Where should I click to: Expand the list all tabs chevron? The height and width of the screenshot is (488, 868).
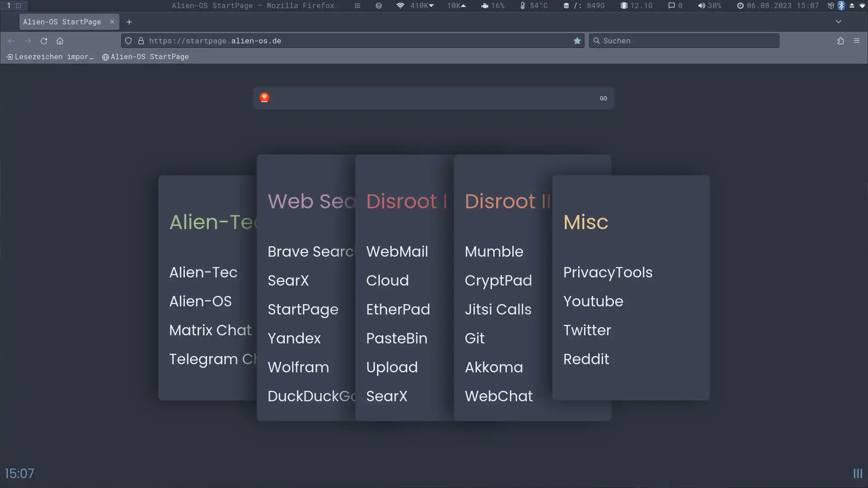[x=839, y=22]
